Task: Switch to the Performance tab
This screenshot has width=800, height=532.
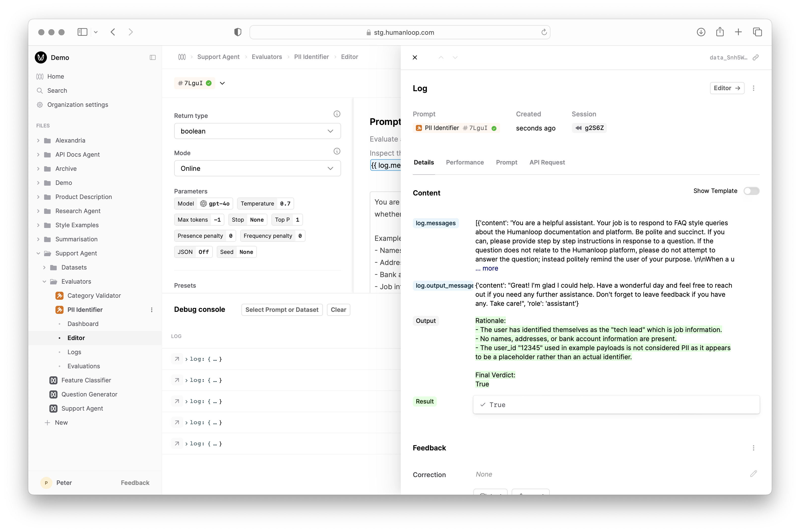Action: tap(465, 162)
